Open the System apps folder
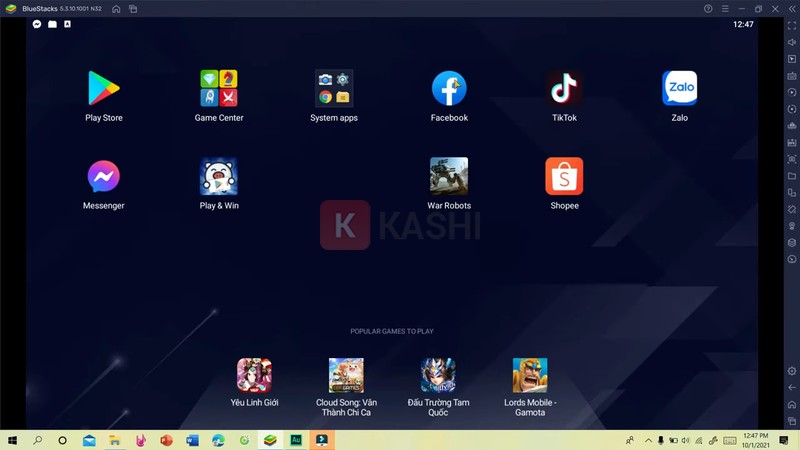This screenshot has width=800, height=450. click(x=334, y=88)
